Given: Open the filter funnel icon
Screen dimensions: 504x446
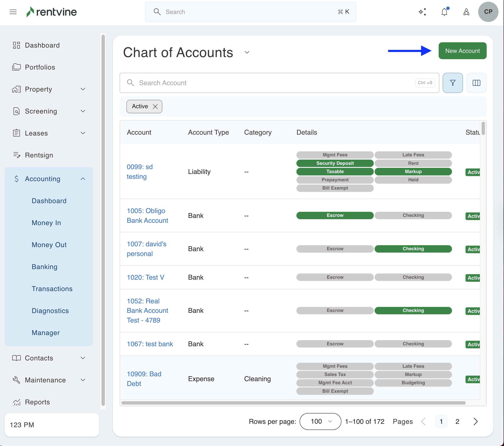Looking at the screenshot, I should pyautogui.click(x=452, y=83).
